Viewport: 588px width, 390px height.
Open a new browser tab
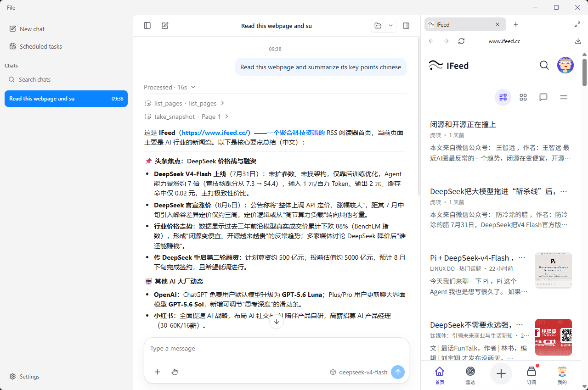[x=516, y=24]
